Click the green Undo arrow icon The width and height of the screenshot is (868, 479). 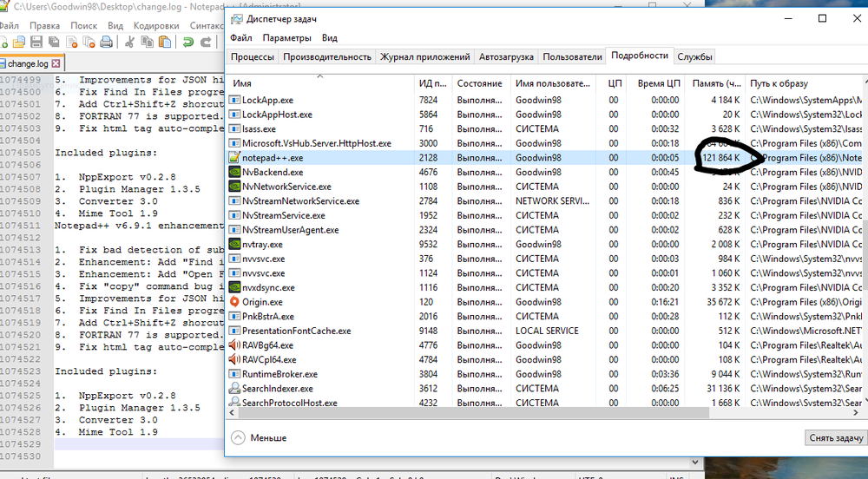pyautogui.click(x=187, y=42)
